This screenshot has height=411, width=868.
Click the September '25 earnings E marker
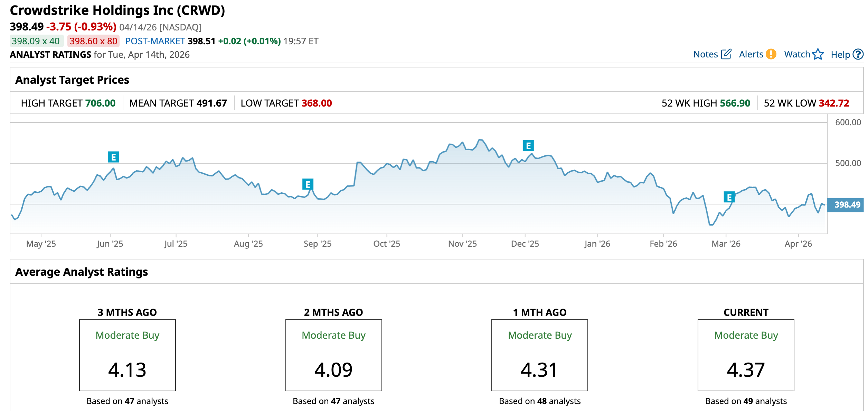(x=308, y=184)
